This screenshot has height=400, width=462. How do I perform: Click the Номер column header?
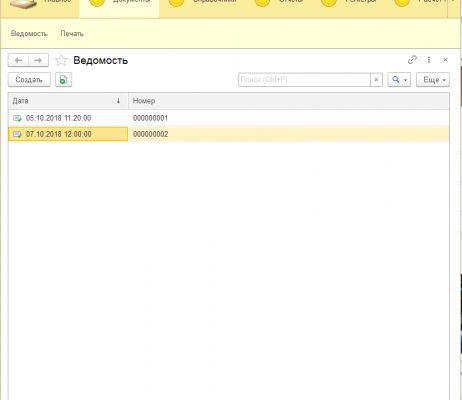coord(289,101)
